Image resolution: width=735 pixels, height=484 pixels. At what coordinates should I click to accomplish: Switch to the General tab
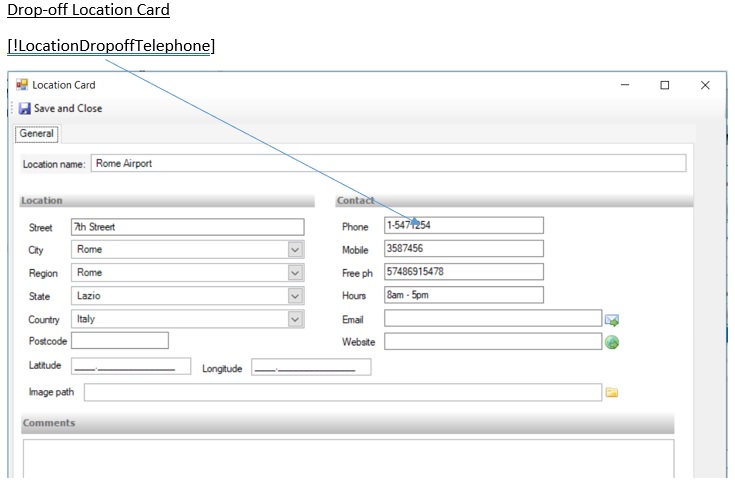pos(37,133)
